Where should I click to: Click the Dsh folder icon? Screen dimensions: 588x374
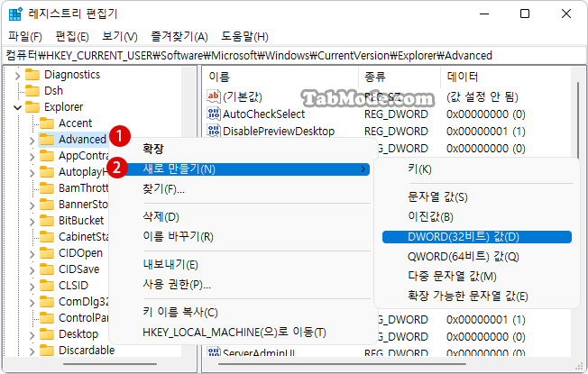coord(32,91)
